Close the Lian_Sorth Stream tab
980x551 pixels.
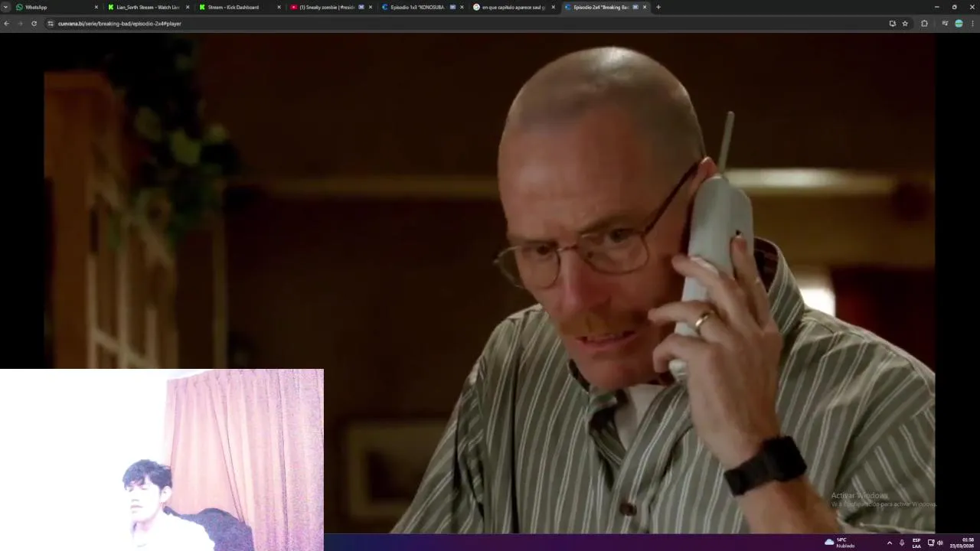coord(188,7)
